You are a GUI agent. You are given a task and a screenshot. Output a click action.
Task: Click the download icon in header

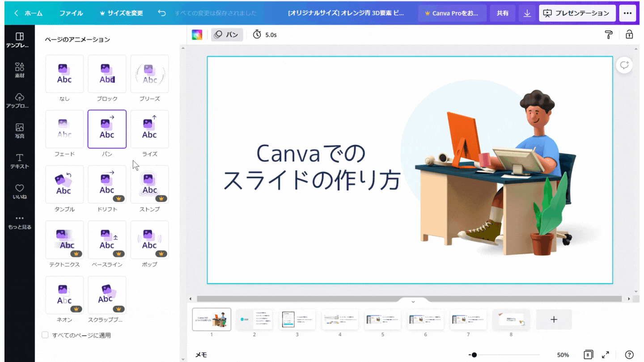pos(527,13)
